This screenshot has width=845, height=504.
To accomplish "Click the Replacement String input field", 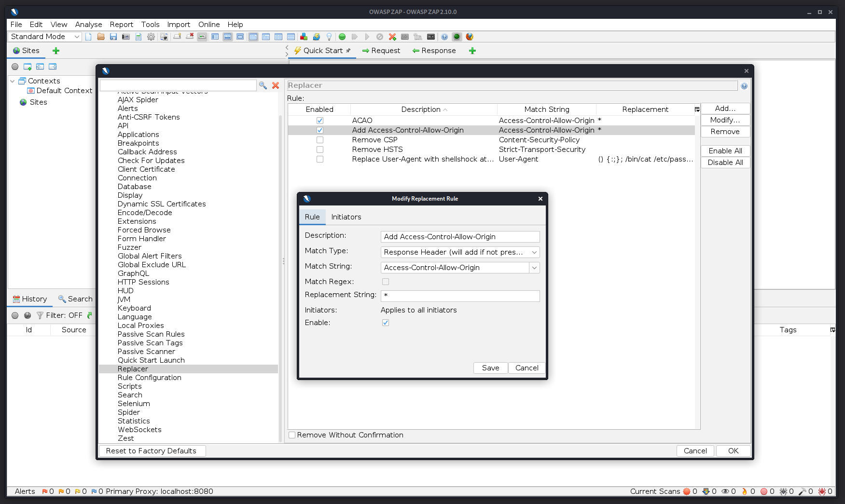I will [x=459, y=296].
